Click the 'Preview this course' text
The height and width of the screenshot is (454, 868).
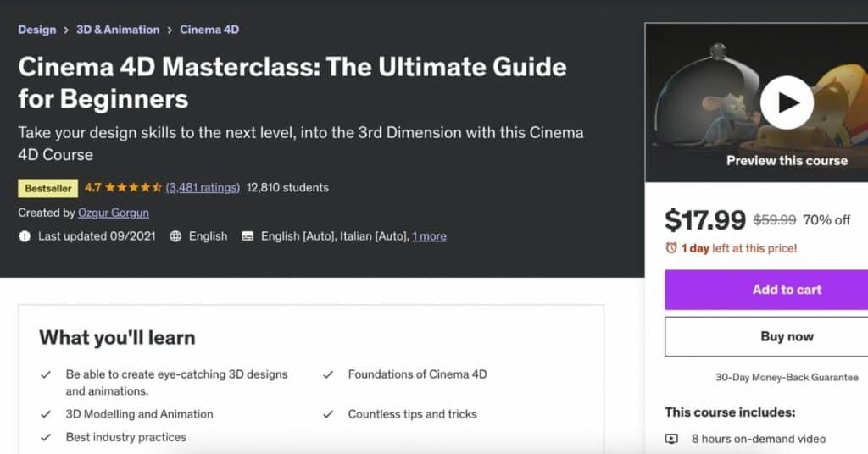(x=787, y=160)
